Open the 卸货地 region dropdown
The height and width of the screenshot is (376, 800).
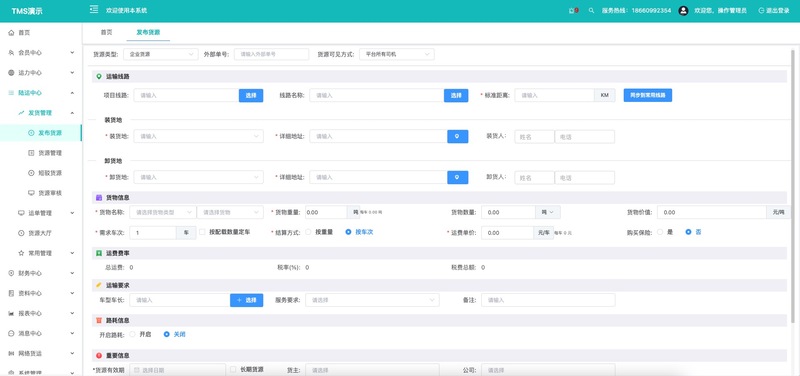coord(198,177)
